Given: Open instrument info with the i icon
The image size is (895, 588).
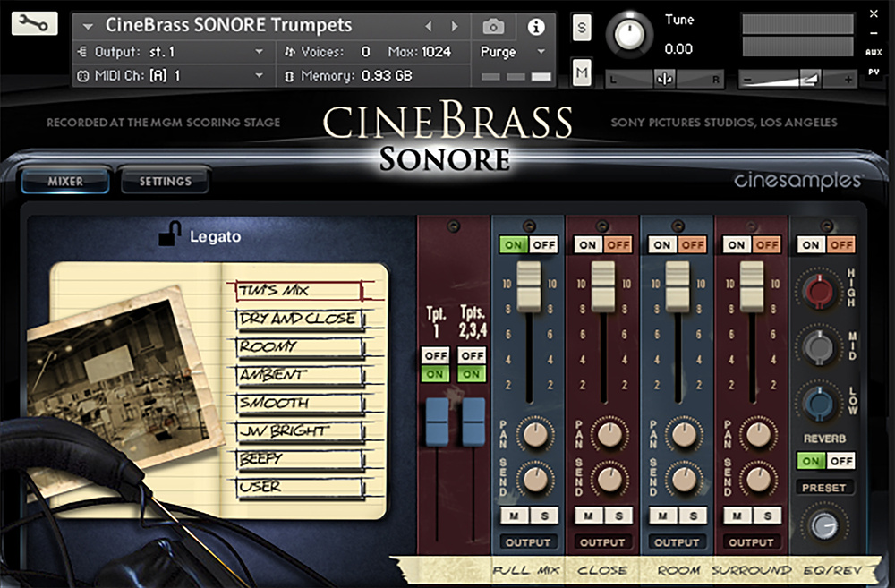Looking at the screenshot, I should pyautogui.click(x=536, y=27).
